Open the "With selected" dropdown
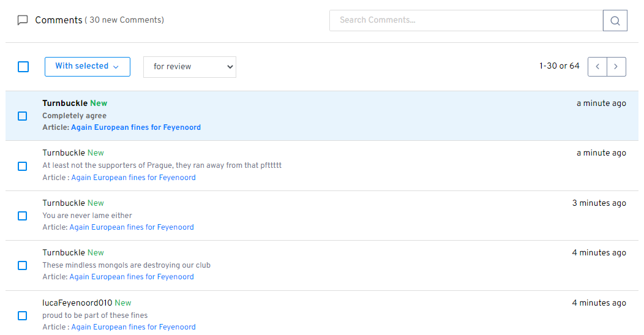This screenshot has height=335, width=644. tap(87, 67)
